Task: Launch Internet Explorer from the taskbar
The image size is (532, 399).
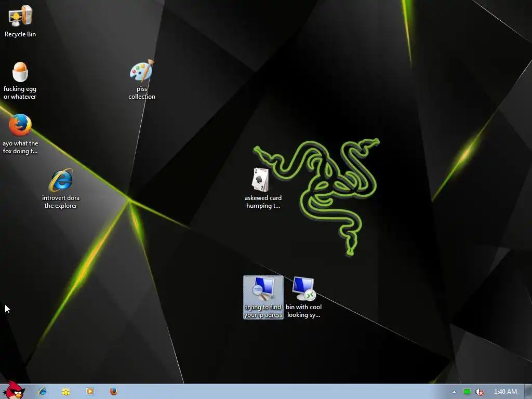Action: [x=43, y=391]
